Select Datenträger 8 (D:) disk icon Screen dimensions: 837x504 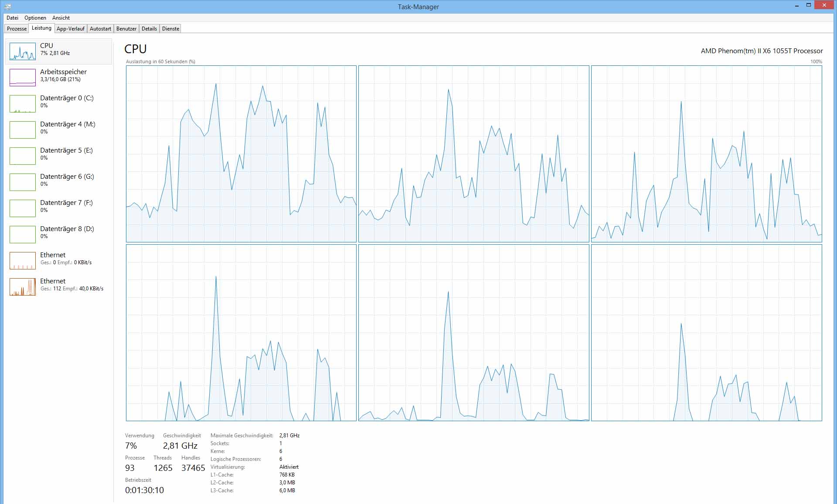click(x=23, y=235)
